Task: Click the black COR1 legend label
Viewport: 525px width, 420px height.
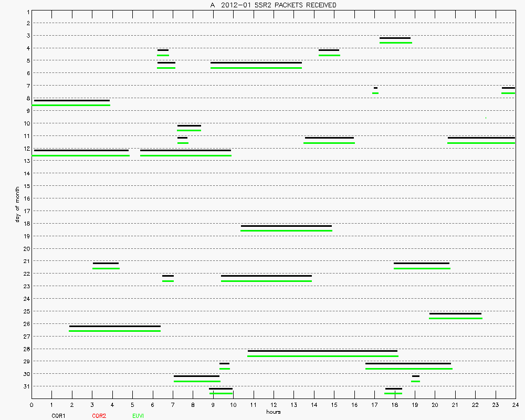Action: pos(58,416)
